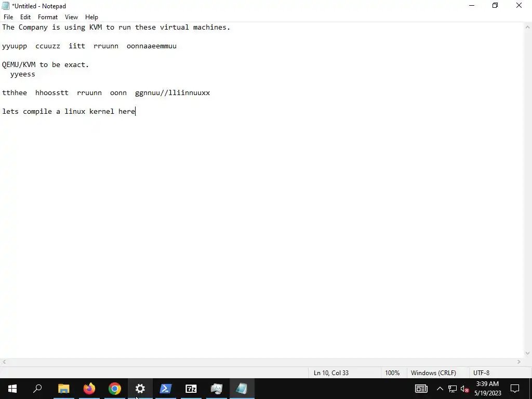
Task: Close the Notepad window
Action: coord(519,5)
